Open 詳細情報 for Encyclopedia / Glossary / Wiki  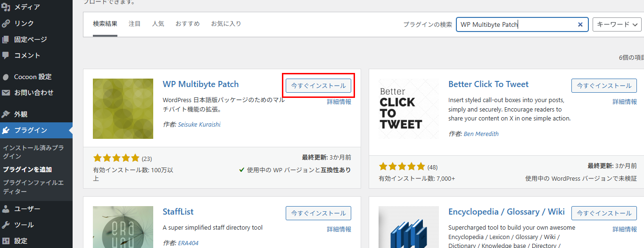625,229
